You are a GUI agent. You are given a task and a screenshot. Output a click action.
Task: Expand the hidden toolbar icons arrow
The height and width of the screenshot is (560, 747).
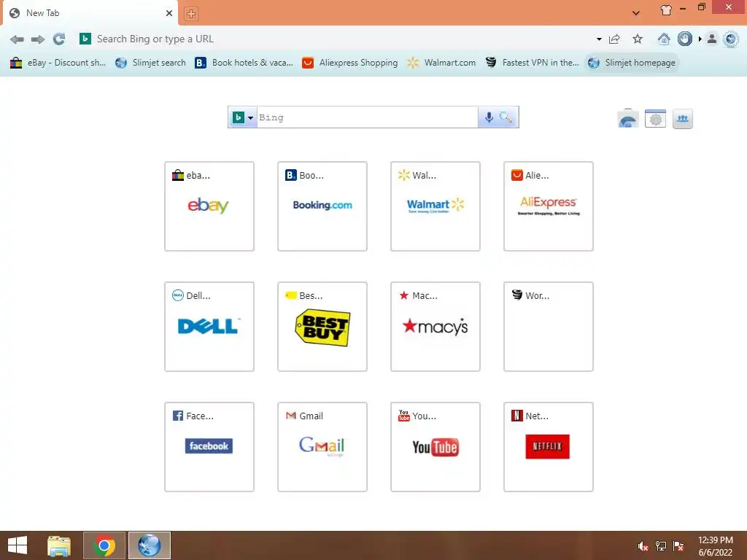pyautogui.click(x=700, y=39)
